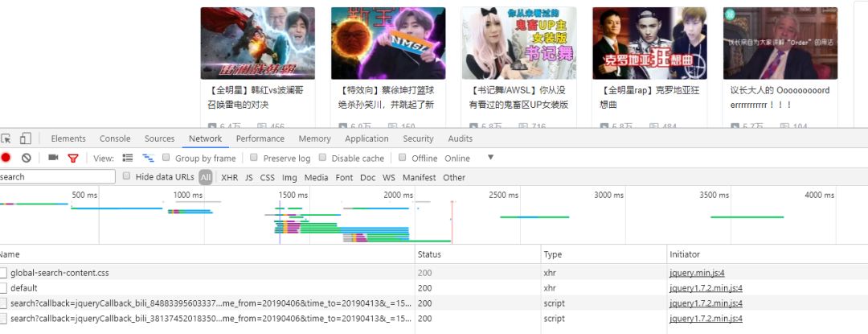Stop recording network log red button
The width and height of the screenshot is (868, 334).
point(6,158)
